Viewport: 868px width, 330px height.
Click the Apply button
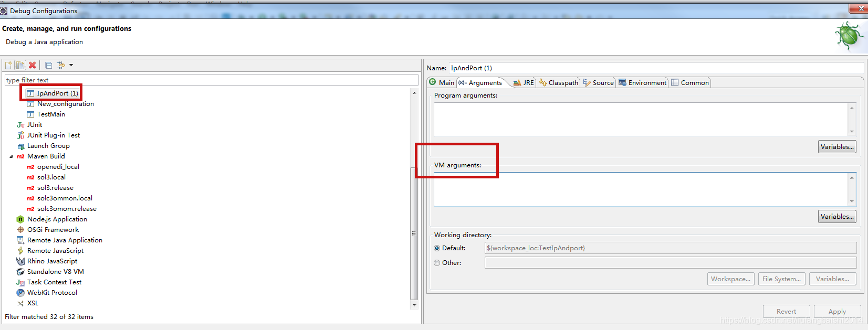837,312
